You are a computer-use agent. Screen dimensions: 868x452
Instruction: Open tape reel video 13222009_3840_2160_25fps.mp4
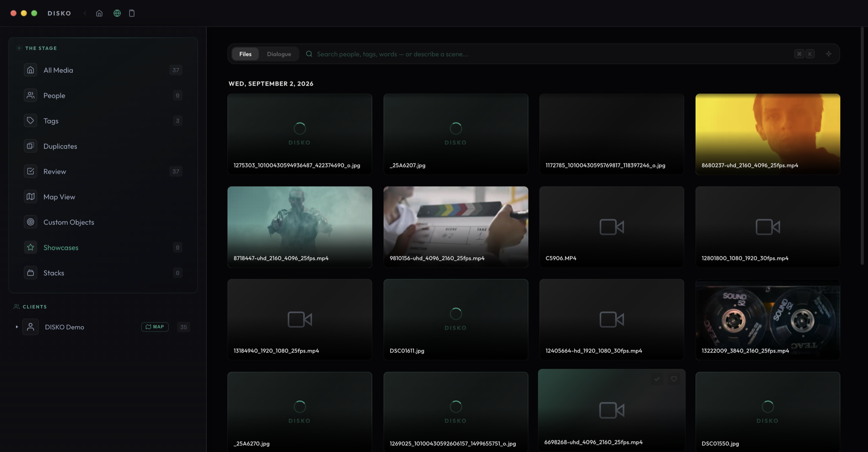(x=768, y=320)
